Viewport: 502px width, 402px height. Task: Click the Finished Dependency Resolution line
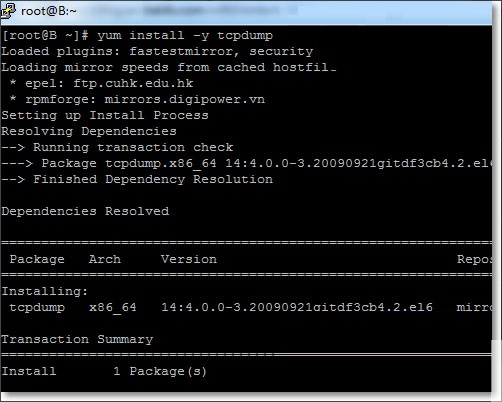pos(137,179)
